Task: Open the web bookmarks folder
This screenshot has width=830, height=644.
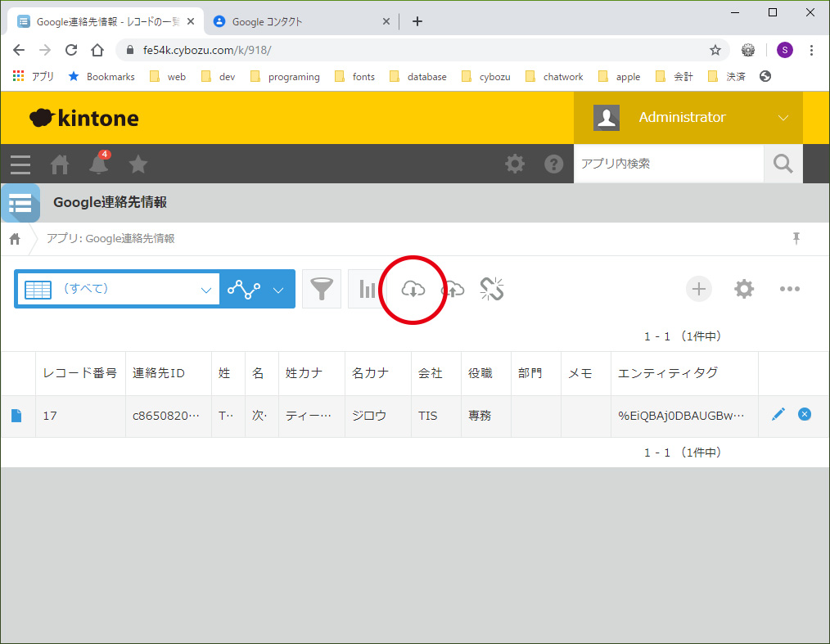Action: (x=168, y=77)
